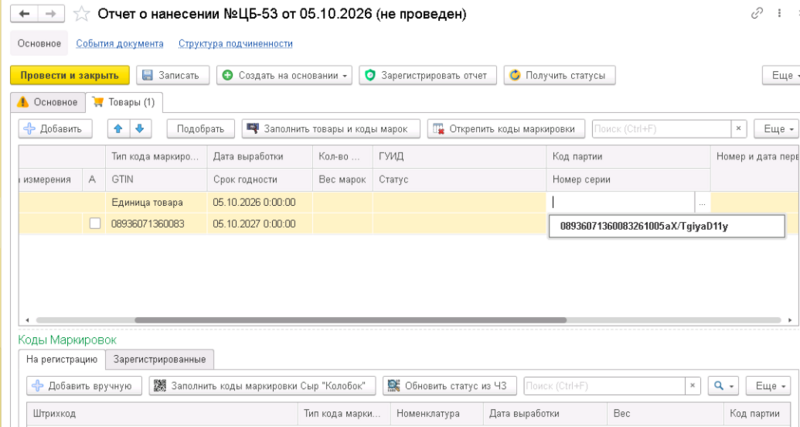The image size is (800, 427).
Task: Click the 'Статус' column header
Action: tap(459, 180)
